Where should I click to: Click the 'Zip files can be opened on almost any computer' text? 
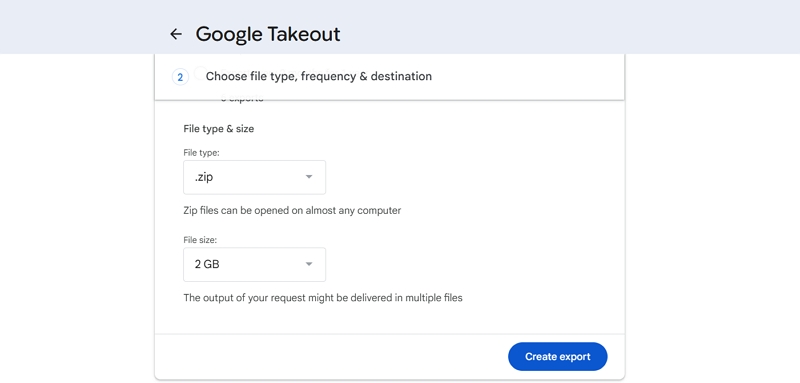pos(292,210)
